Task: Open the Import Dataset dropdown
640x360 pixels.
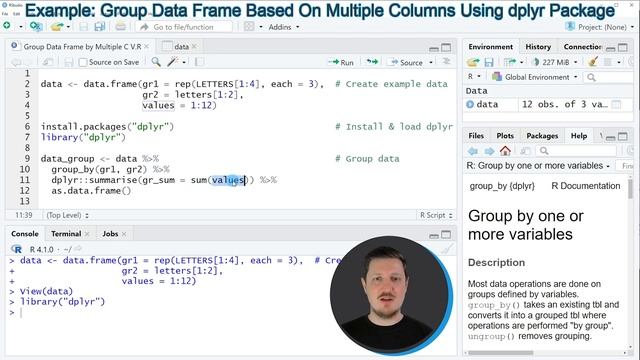Action: (x=513, y=62)
